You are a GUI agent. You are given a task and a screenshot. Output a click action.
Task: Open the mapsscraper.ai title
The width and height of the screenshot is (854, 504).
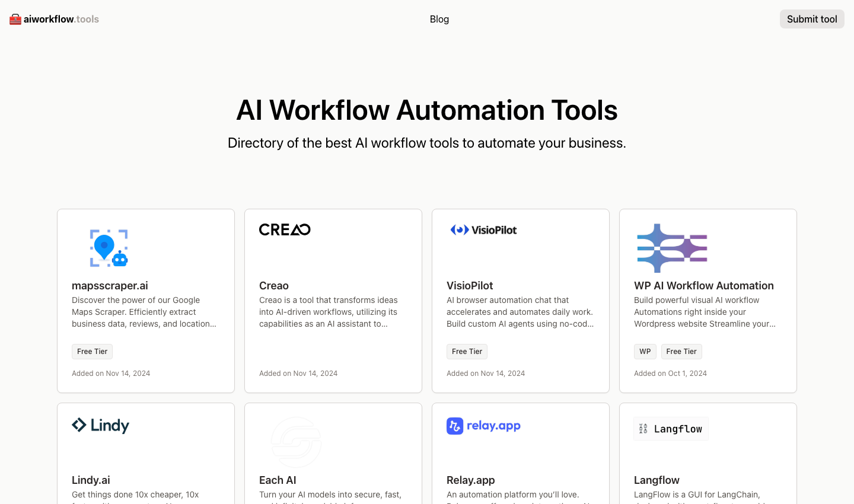pyautogui.click(x=110, y=286)
